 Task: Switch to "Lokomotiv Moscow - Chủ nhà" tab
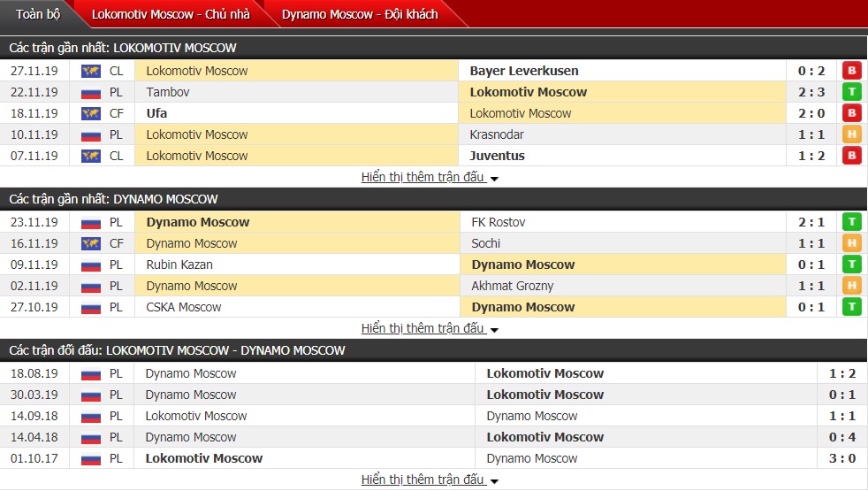171,14
